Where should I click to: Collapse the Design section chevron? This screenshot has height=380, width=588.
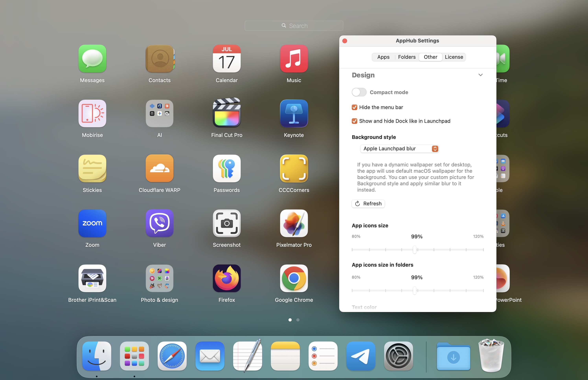pos(481,75)
